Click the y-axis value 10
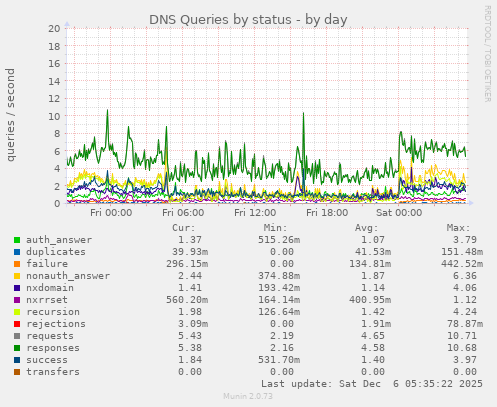 pyautogui.click(x=54, y=116)
